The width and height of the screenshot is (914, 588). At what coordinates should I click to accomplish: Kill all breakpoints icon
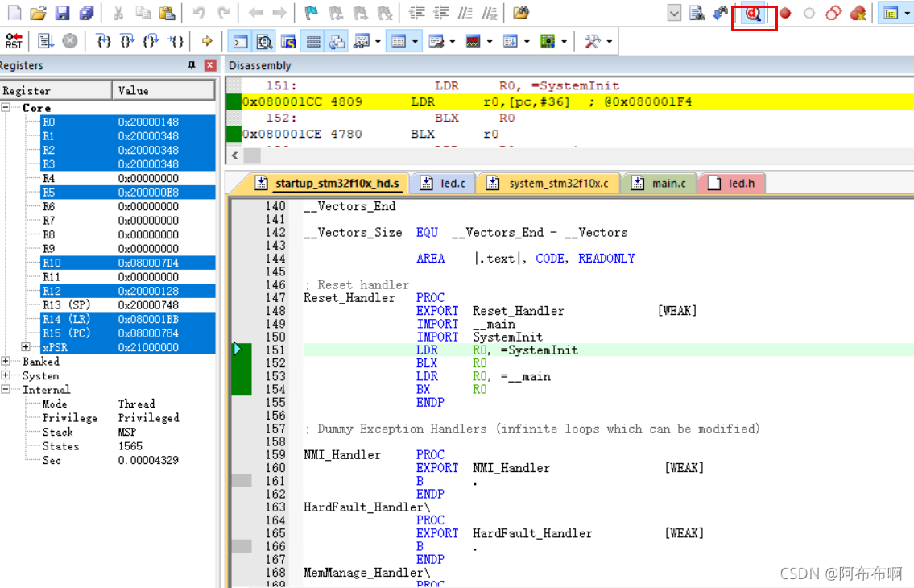pos(858,13)
